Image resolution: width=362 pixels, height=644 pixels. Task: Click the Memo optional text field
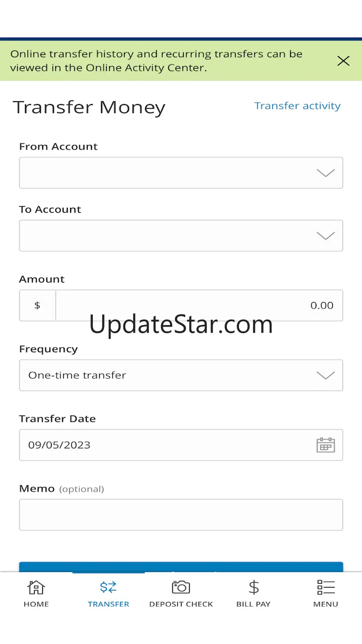coord(181,515)
